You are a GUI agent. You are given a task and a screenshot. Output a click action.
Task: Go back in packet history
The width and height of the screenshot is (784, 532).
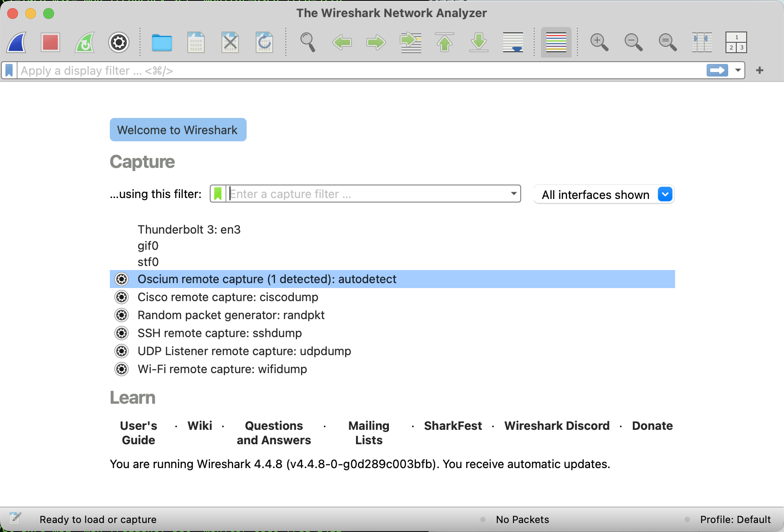(342, 42)
